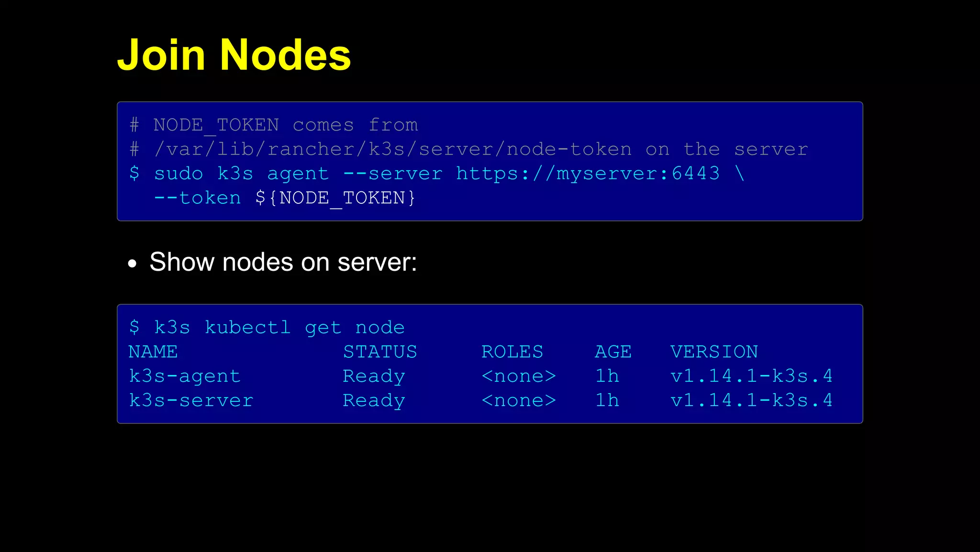980x552 pixels.
Task: Click the "Join Nodes" slide title
Action: point(234,55)
